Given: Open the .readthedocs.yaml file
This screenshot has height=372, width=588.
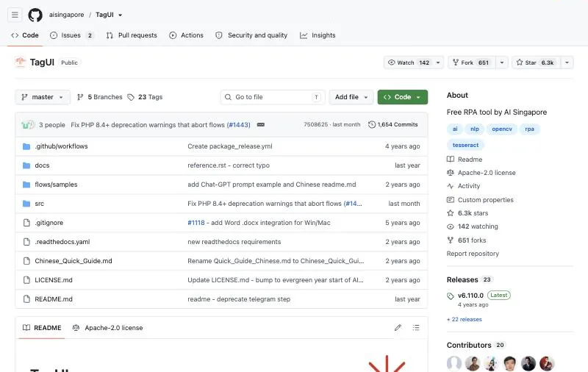Looking at the screenshot, I should pos(62,242).
